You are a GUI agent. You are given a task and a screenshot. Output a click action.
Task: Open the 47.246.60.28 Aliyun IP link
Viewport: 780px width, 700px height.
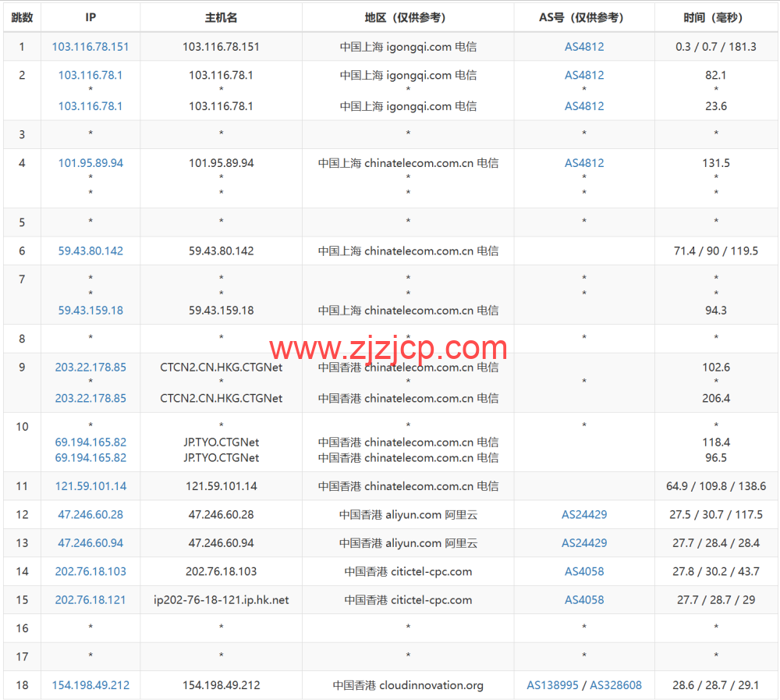coord(90,514)
